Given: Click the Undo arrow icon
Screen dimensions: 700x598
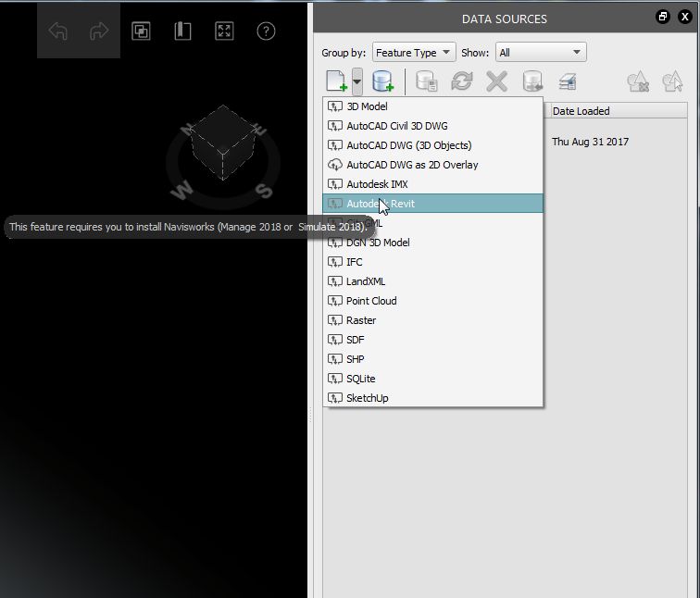Looking at the screenshot, I should tap(58, 31).
